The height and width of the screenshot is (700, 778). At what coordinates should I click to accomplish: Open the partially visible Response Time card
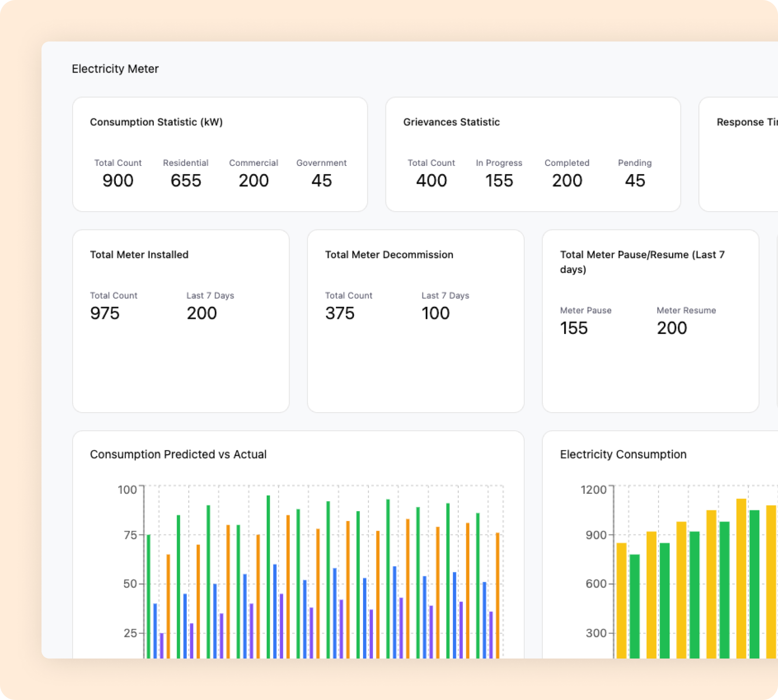(x=738, y=154)
